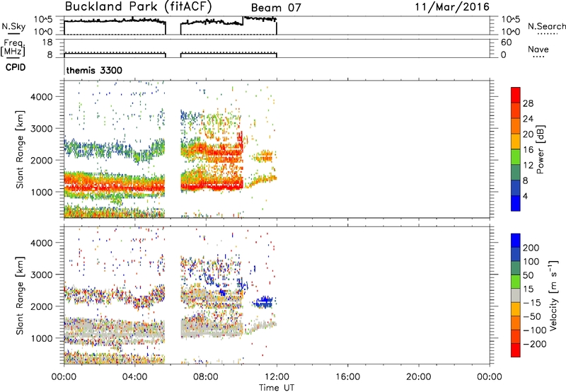Select the "10^0" tick beside N.Sky

[x=43, y=32]
